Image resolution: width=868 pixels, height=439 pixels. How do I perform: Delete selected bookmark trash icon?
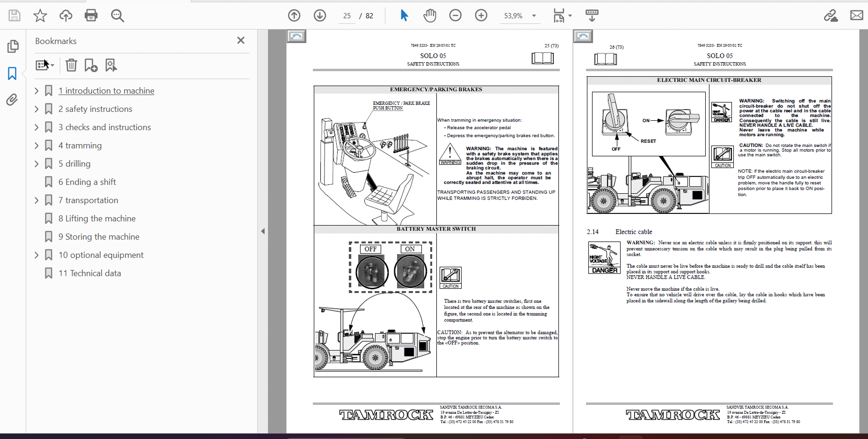click(x=71, y=65)
